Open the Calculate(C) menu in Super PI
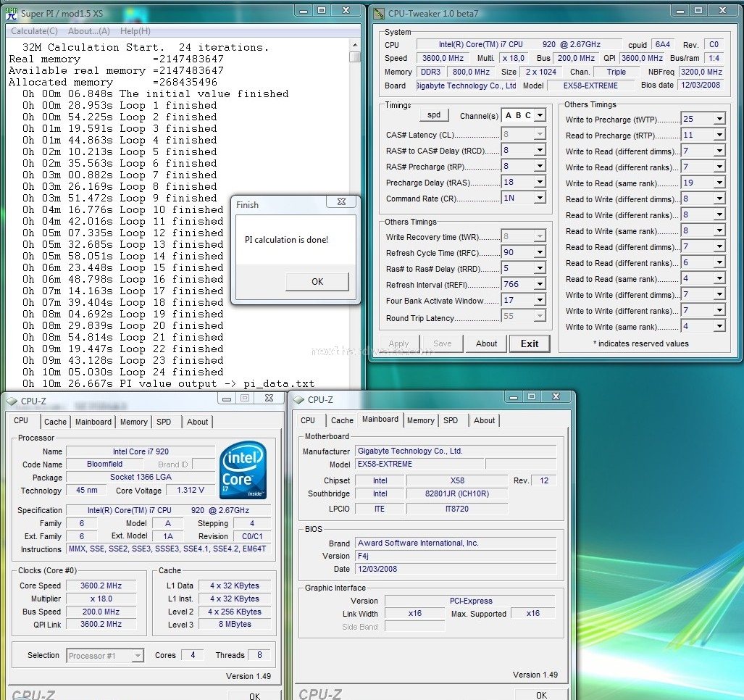Image resolution: width=744 pixels, height=700 pixels. click(x=34, y=31)
